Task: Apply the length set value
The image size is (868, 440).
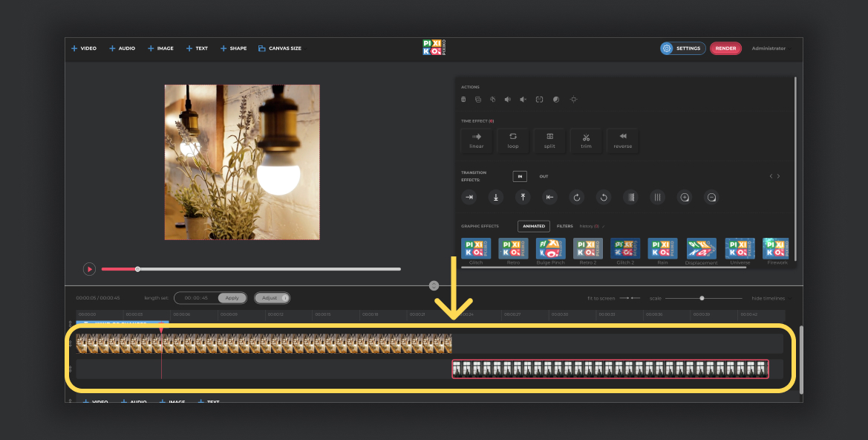Action: tap(232, 298)
